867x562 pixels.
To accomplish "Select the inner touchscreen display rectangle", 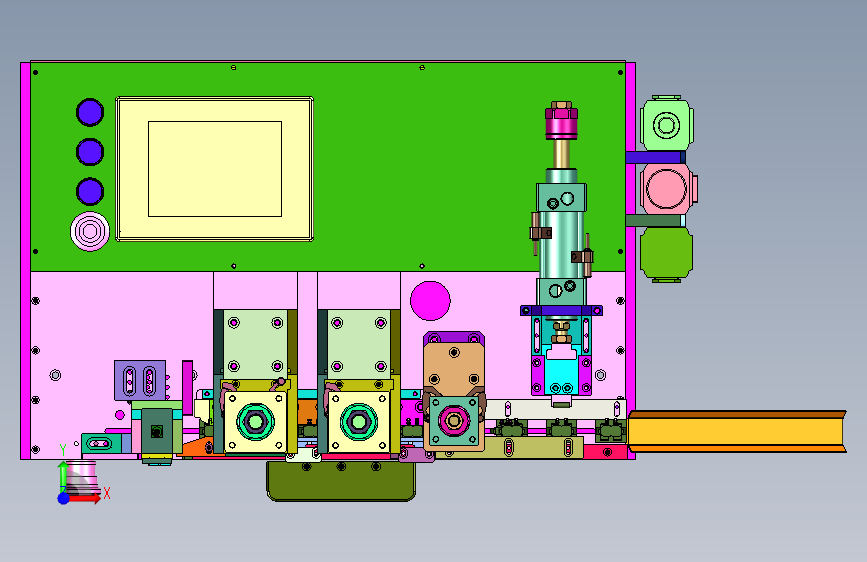I will coord(215,169).
